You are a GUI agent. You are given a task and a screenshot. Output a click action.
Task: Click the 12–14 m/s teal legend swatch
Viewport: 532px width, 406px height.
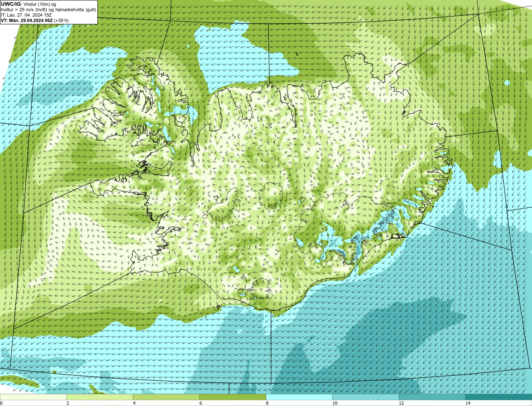(432, 397)
